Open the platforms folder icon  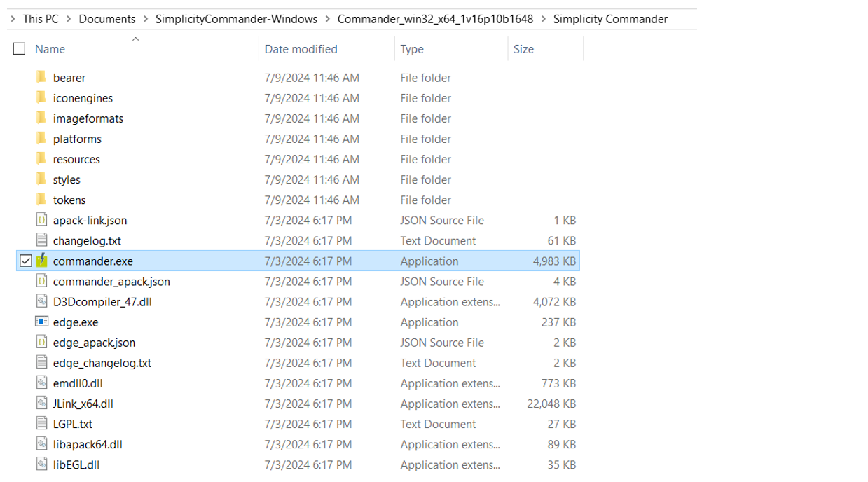coord(42,139)
